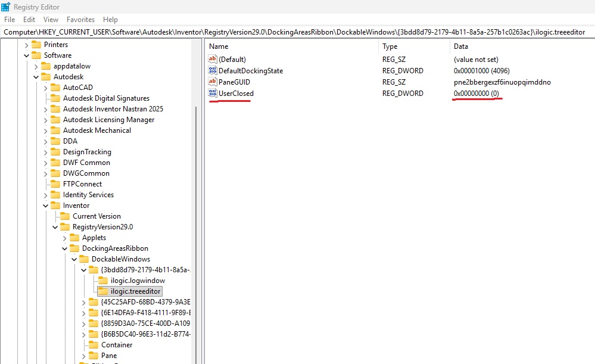
Task: Click the DWGCommon folder icon
Action: (55, 173)
